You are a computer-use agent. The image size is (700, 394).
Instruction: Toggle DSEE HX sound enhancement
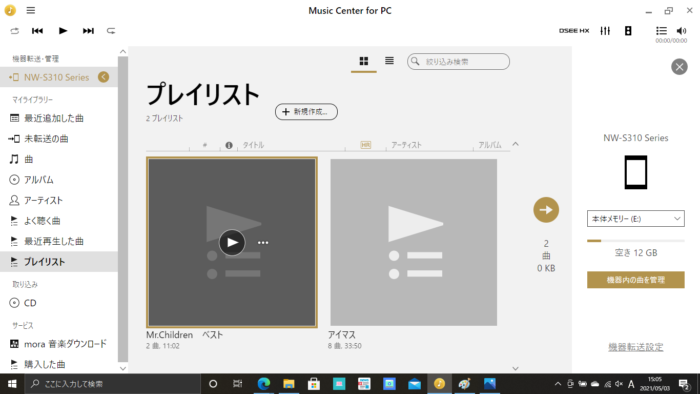point(574,31)
